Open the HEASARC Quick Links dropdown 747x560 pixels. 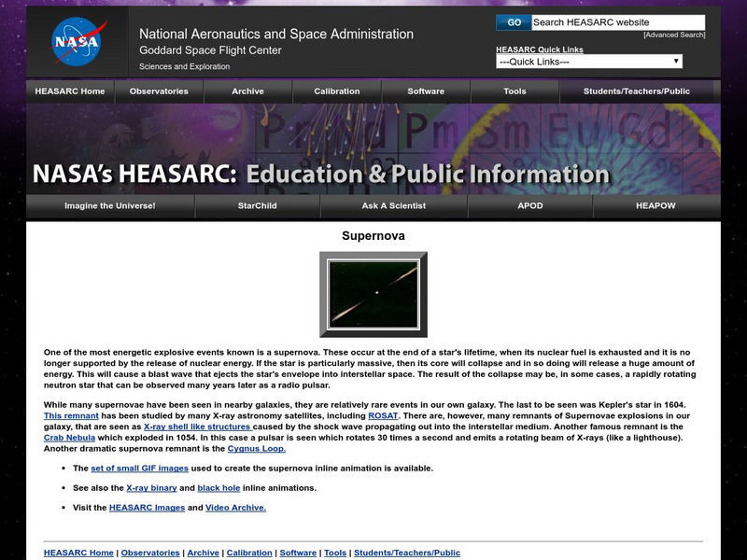point(588,60)
